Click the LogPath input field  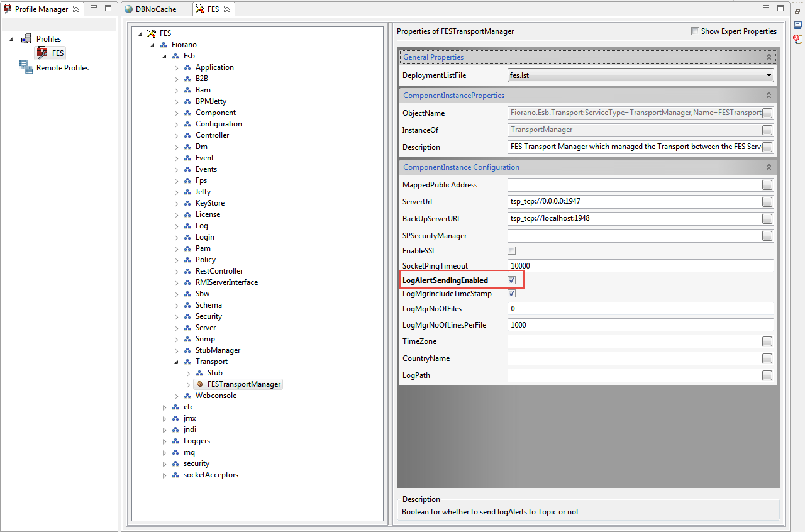point(635,375)
